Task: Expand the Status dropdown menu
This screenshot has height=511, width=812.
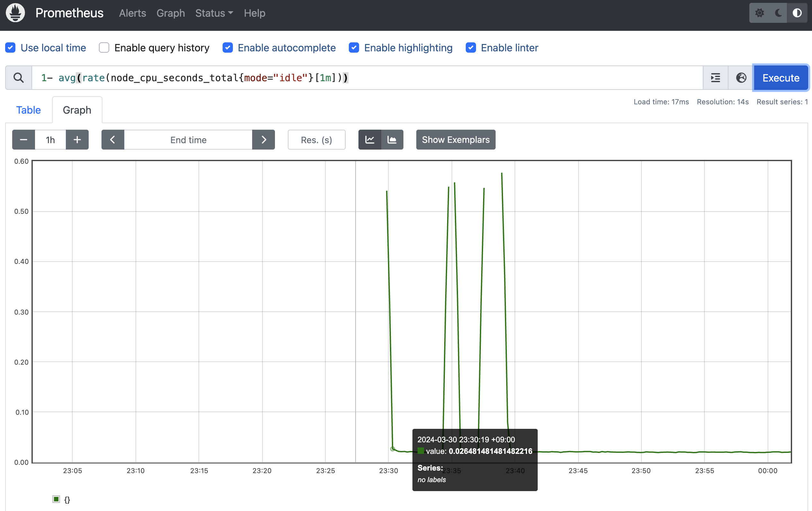Action: (x=214, y=13)
